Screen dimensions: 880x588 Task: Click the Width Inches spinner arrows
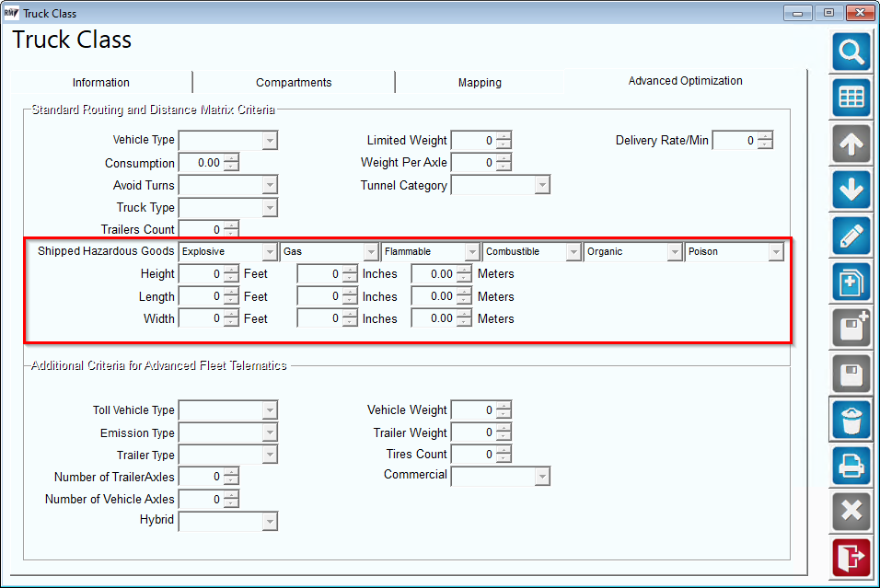tap(350, 318)
